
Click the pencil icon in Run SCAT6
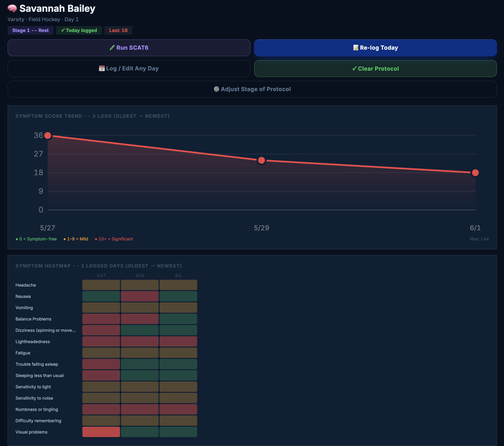click(112, 48)
